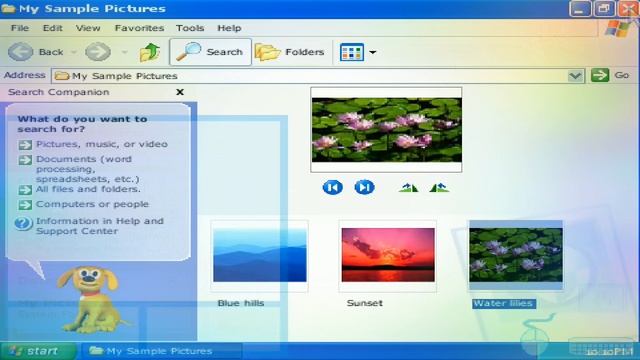Click the green arrow beside Pictures, music
Viewport: 640px width, 360px height.
point(25,145)
